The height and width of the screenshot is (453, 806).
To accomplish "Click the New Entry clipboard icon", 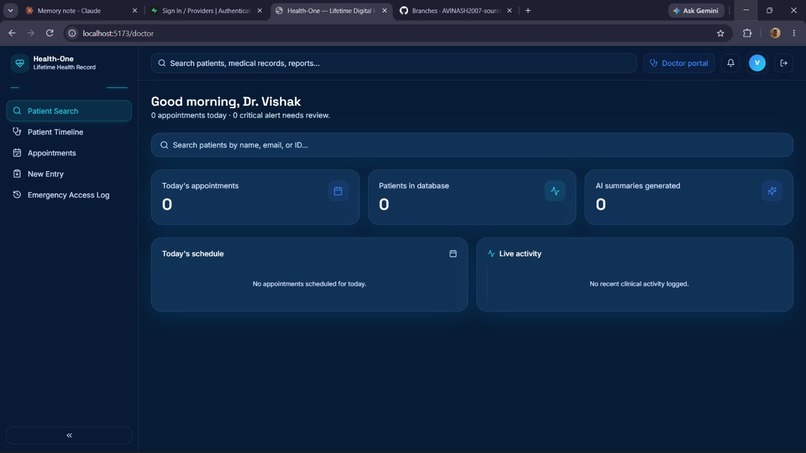I will (17, 174).
